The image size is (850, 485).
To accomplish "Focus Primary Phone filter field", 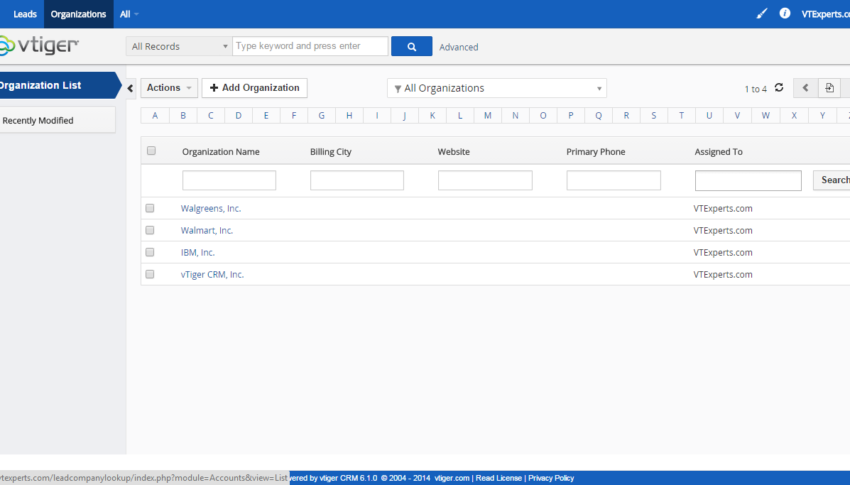I will click(x=614, y=180).
